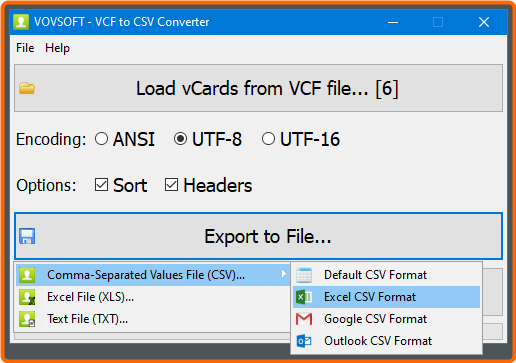Screen dimensions: 516x363
Task: Click the yellow folder icon on Load button
Action: pos(27,88)
